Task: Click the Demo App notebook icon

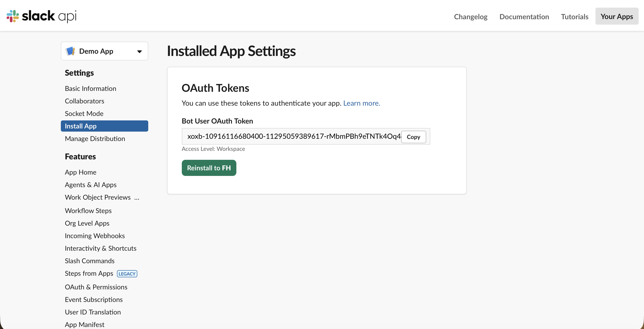Action: click(70, 51)
